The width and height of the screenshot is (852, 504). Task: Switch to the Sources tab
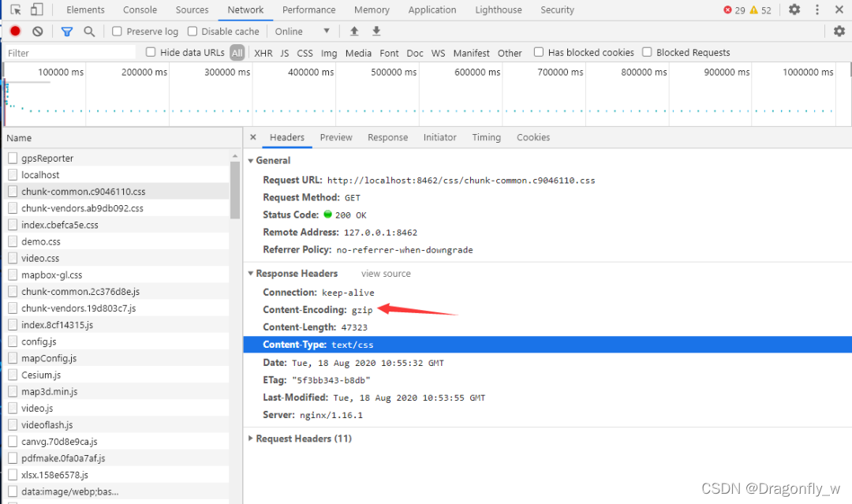tap(192, 9)
